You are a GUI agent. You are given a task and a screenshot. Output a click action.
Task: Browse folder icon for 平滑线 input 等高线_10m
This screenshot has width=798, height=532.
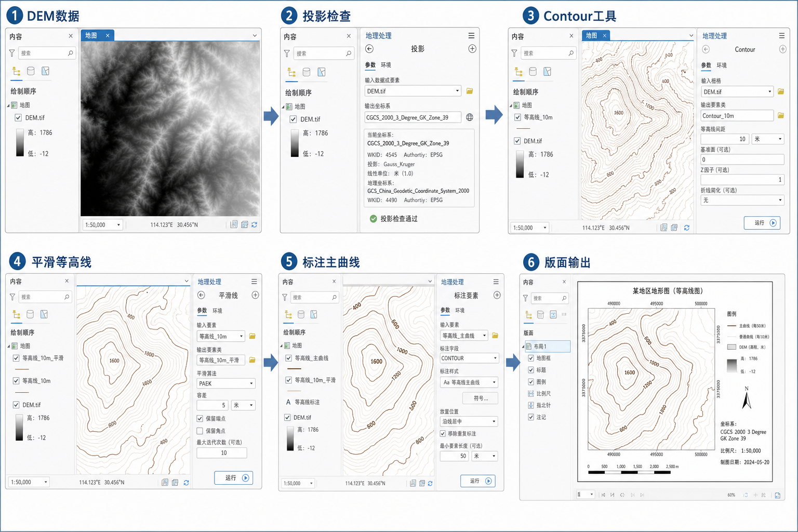(252, 336)
